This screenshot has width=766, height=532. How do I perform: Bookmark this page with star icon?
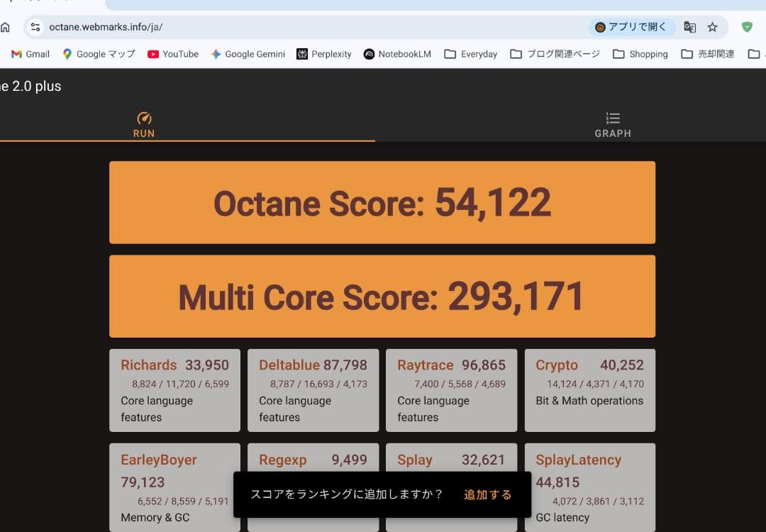[x=713, y=27]
